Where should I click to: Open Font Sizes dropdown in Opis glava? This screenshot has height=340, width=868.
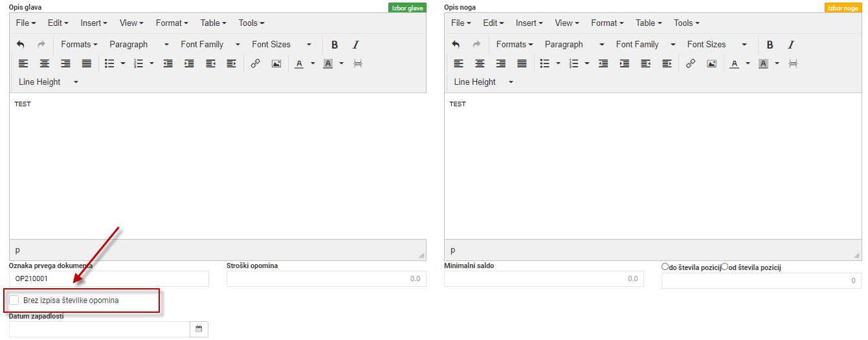[282, 45]
